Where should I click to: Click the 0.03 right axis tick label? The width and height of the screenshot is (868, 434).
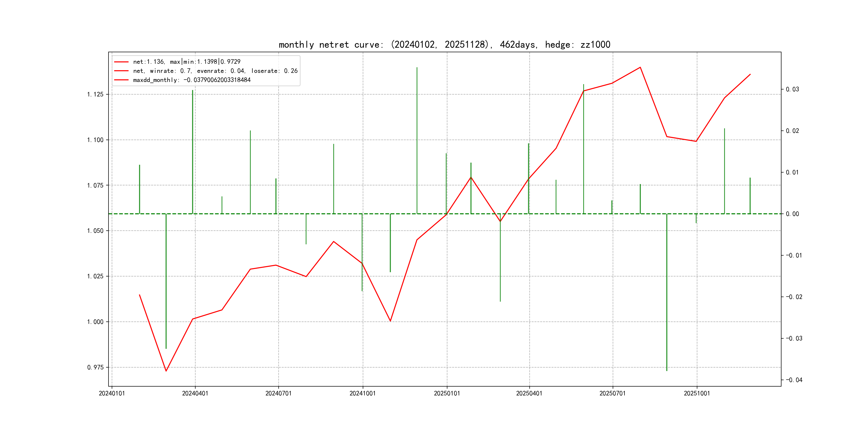[x=792, y=89]
